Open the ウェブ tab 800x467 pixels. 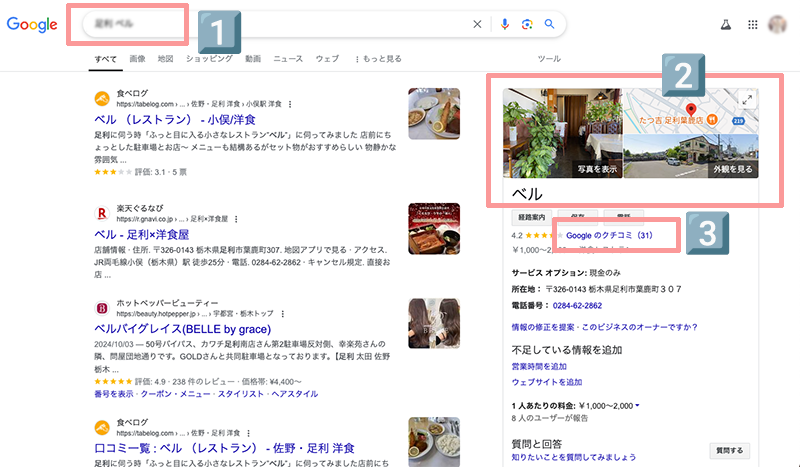327,59
